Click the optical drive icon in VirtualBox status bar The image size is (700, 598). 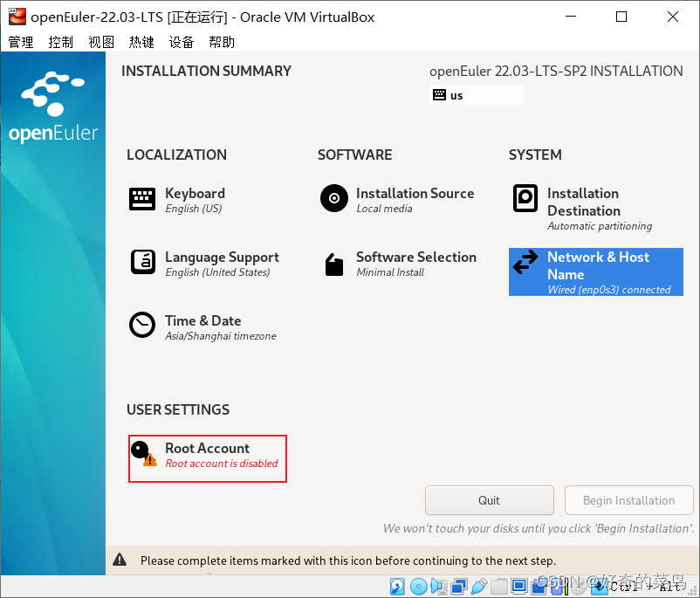point(419,586)
